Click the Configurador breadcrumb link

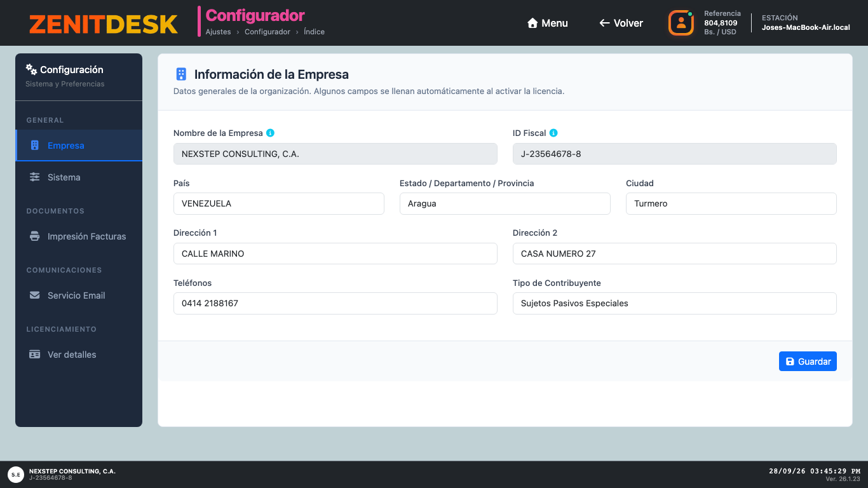tap(268, 32)
